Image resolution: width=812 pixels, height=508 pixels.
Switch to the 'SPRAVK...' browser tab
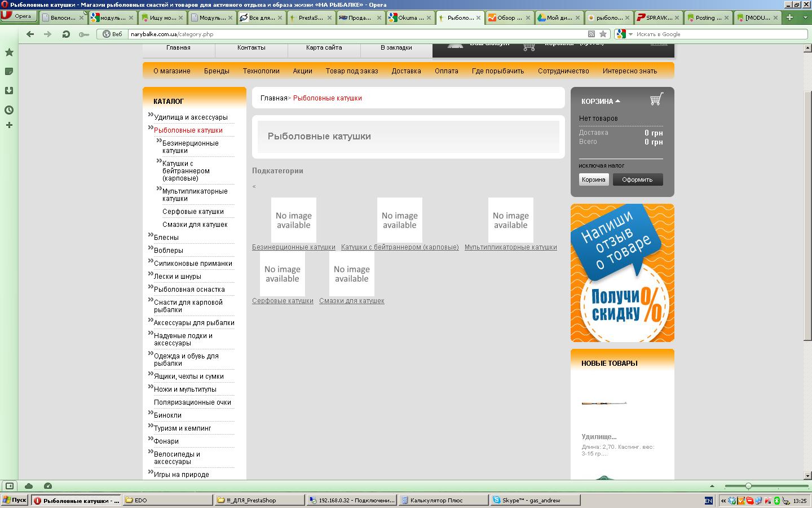click(x=658, y=17)
